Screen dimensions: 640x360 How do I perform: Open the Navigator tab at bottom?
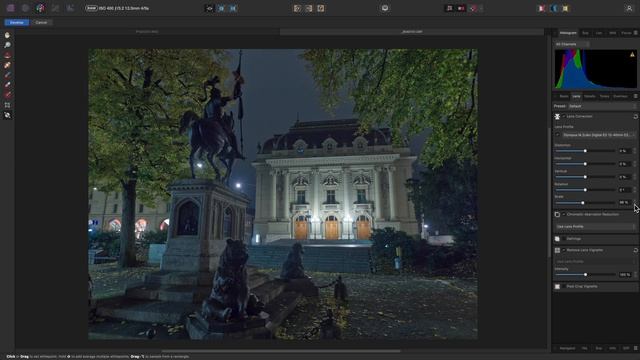(567, 348)
